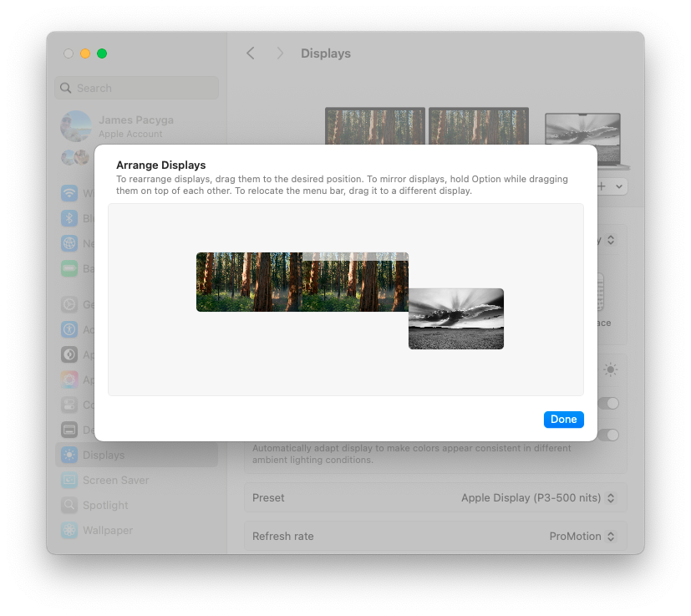This screenshot has height=616, width=691.
Task: Select the second forest monitor thumbnail in the Displays header
Action: [x=479, y=125]
